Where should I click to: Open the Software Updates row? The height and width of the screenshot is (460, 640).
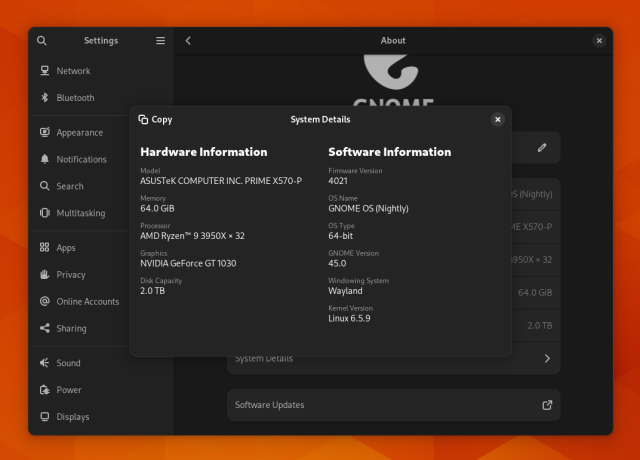393,405
